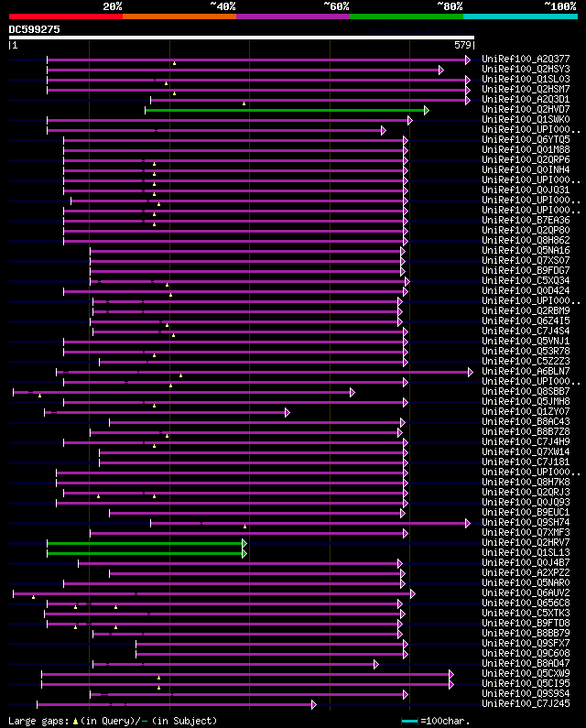Image resolution: width=586 pixels, height=728 pixels.
Task: Click the arrowhead ending the Q8SBB7 alignment
Action: point(353,393)
